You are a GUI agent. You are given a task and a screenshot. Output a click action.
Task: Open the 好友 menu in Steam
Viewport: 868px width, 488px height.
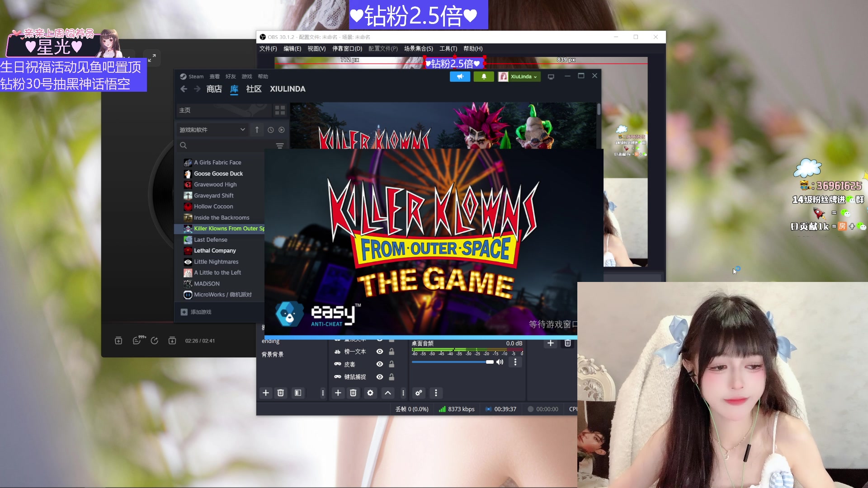coord(231,76)
